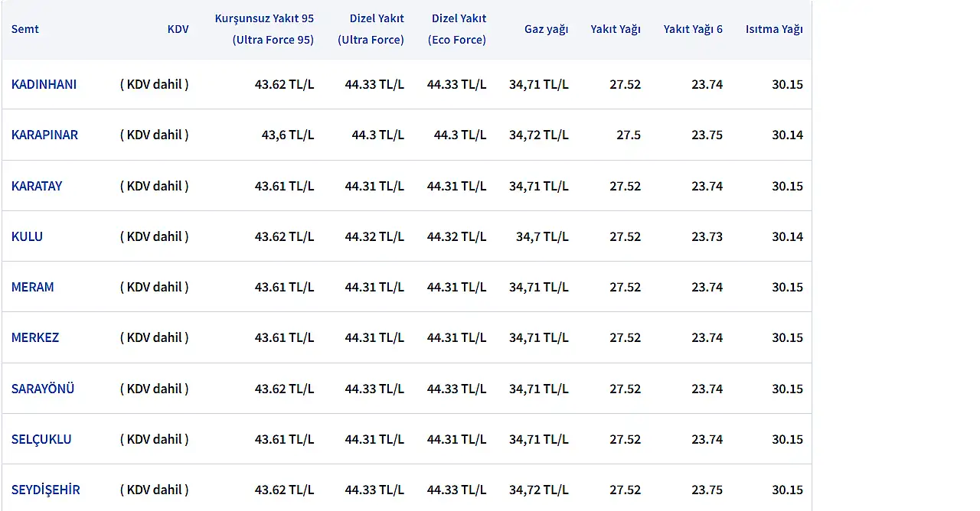Select the Gaz yağı column header
The height and width of the screenshot is (511, 980).
click(546, 29)
